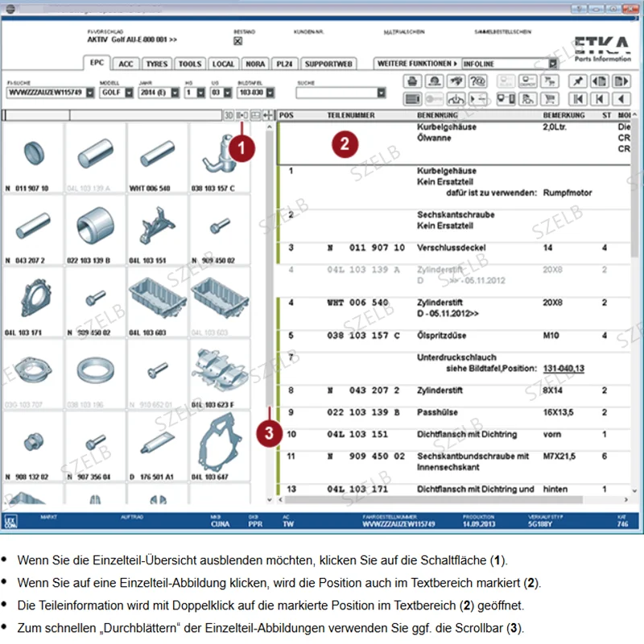Viewport: 644px width, 644px height.
Task: Click thumbnail scrollbar next to part images
Action: point(270,267)
